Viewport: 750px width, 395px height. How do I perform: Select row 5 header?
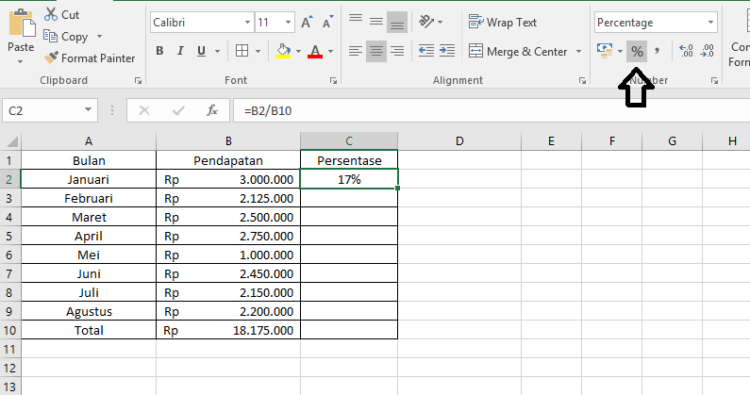coord(10,236)
